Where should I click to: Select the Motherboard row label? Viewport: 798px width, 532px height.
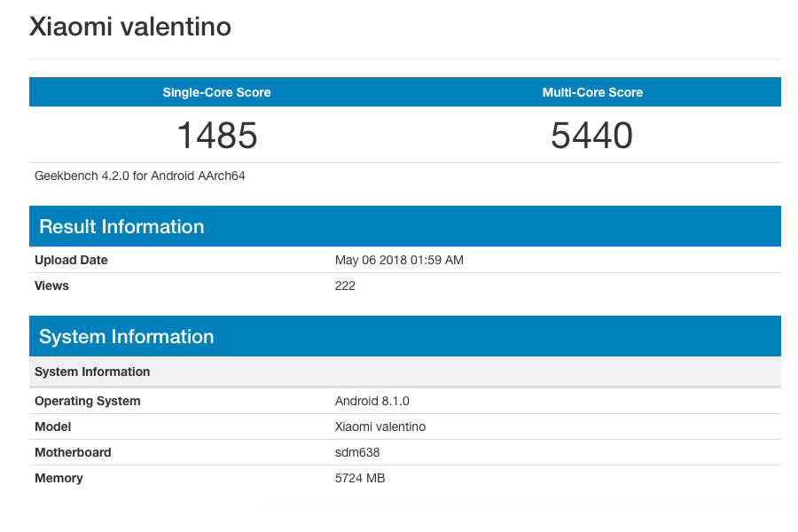coord(73,452)
